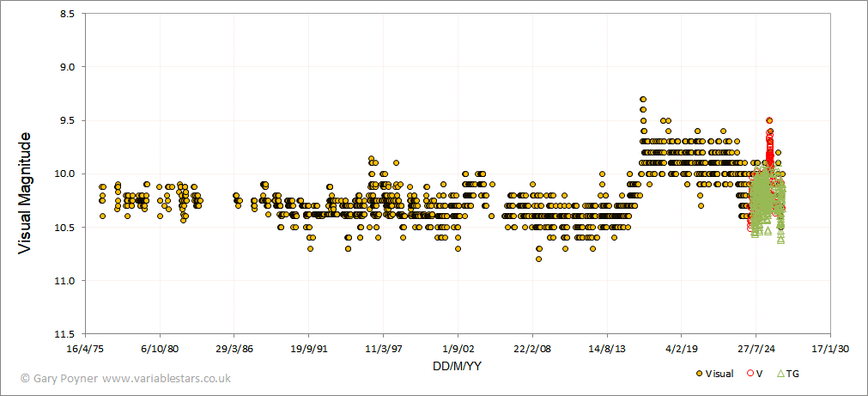
Task: Click the green TG triangle legend marker
Action: tap(781, 374)
